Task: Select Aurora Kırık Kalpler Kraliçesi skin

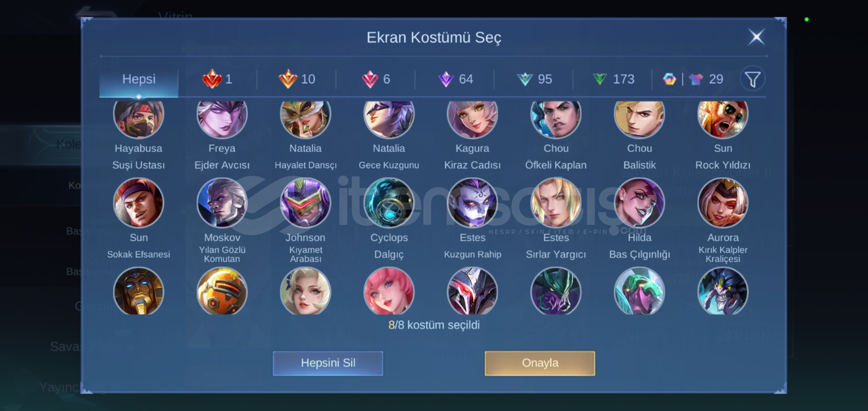Action: pos(723,203)
